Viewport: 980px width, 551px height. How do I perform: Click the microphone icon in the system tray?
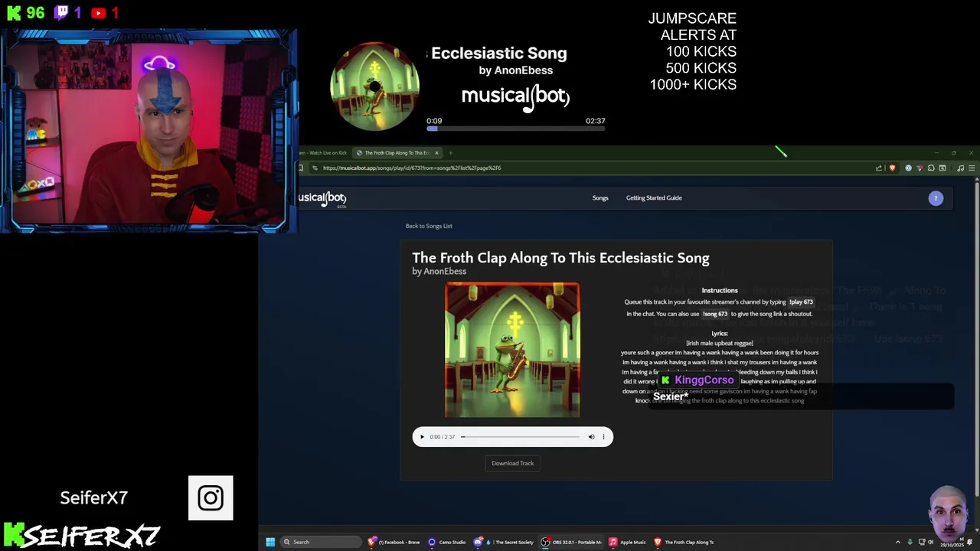coord(910,542)
